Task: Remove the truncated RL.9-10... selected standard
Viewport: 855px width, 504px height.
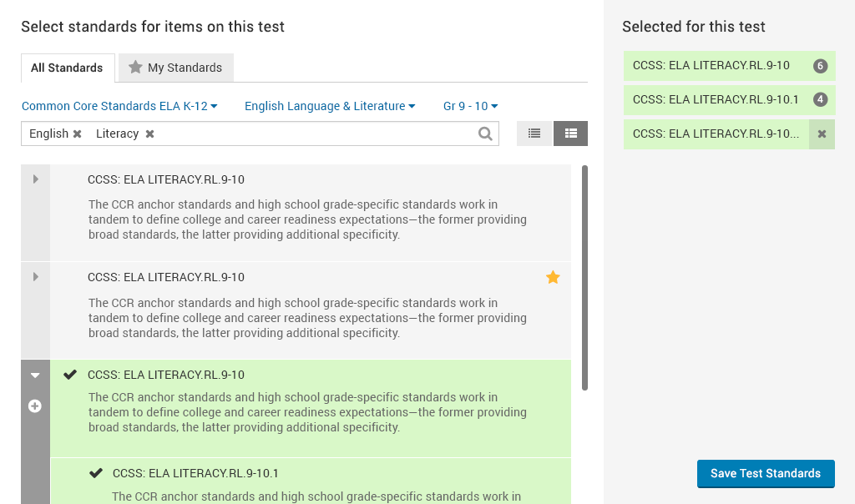Action: point(822,134)
